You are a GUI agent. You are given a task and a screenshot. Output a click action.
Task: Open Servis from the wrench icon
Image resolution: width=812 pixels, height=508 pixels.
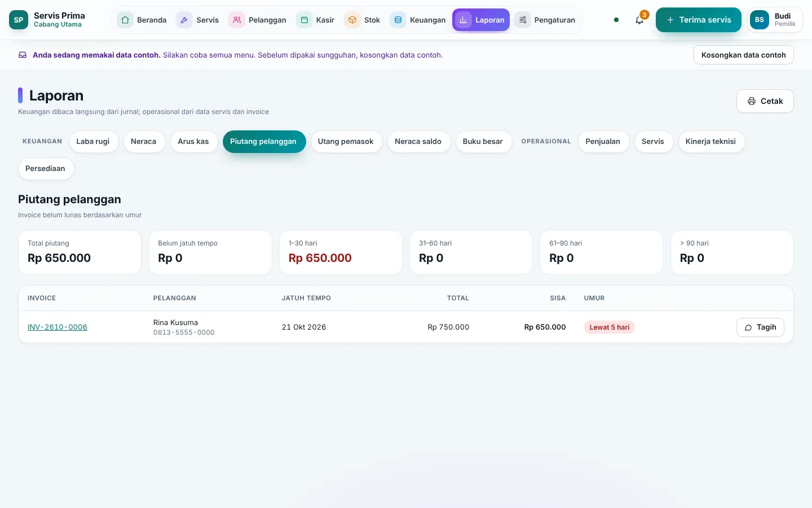184,20
